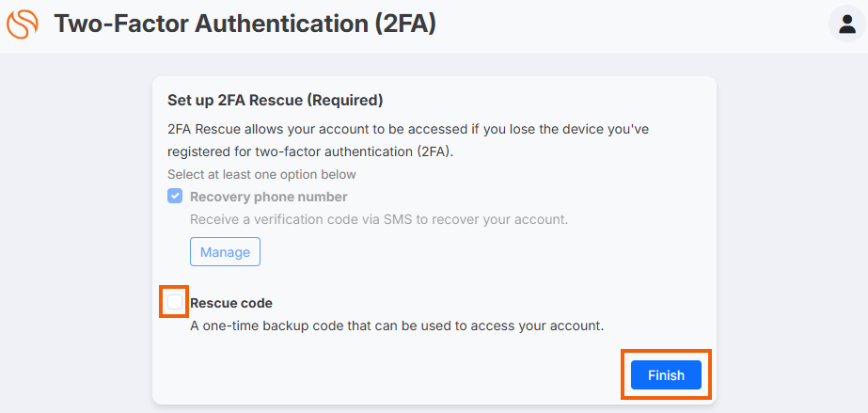Image resolution: width=868 pixels, height=413 pixels.
Task: Click the "Set up 2FA Rescue (Required)" heading
Action: [x=276, y=101]
